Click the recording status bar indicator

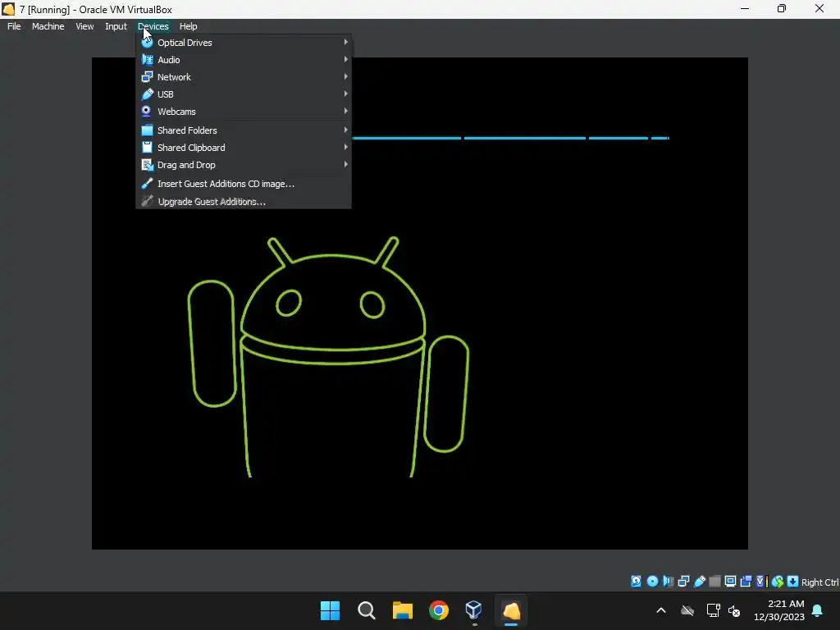coord(746,582)
